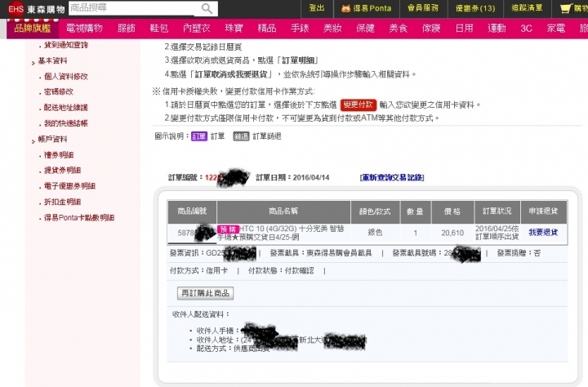Select the 服飾 category tab
The height and width of the screenshot is (387, 588).
(x=126, y=28)
